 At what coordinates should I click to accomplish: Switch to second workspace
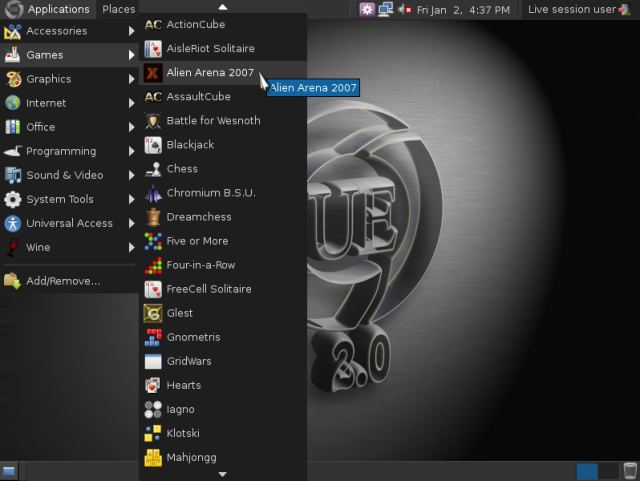(x=609, y=471)
